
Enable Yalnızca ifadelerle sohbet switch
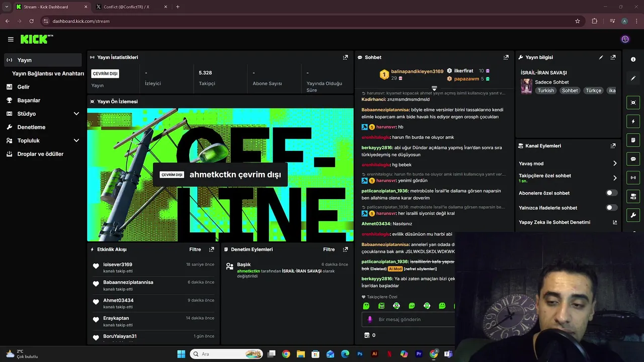612,208
